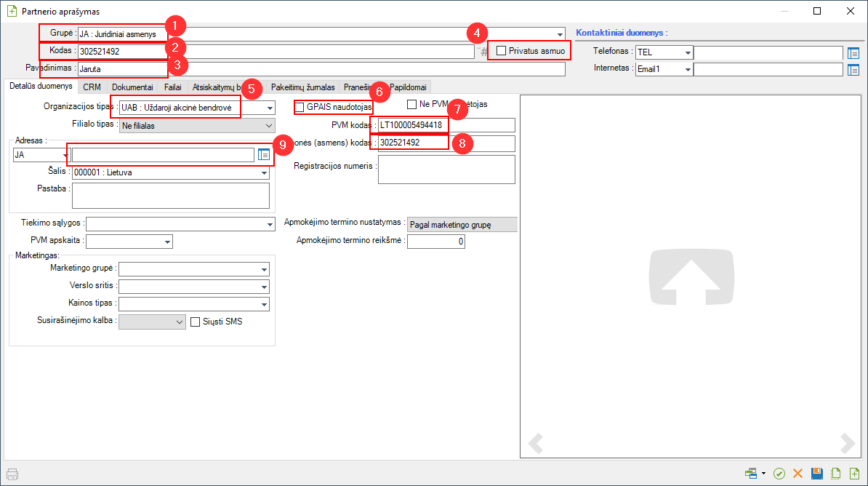Tick the GPAIS naudotojas checkbox
This screenshot has width=868, height=486.
(x=300, y=108)
